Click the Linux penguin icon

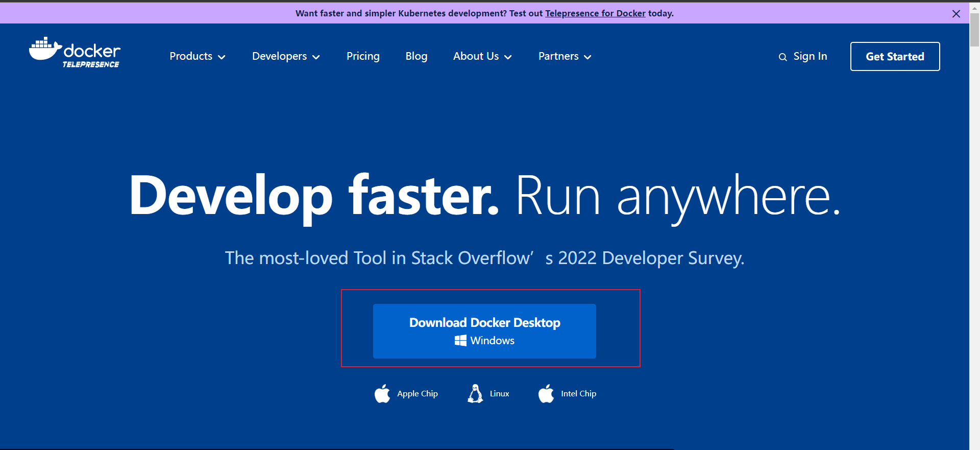click(475, 394)
